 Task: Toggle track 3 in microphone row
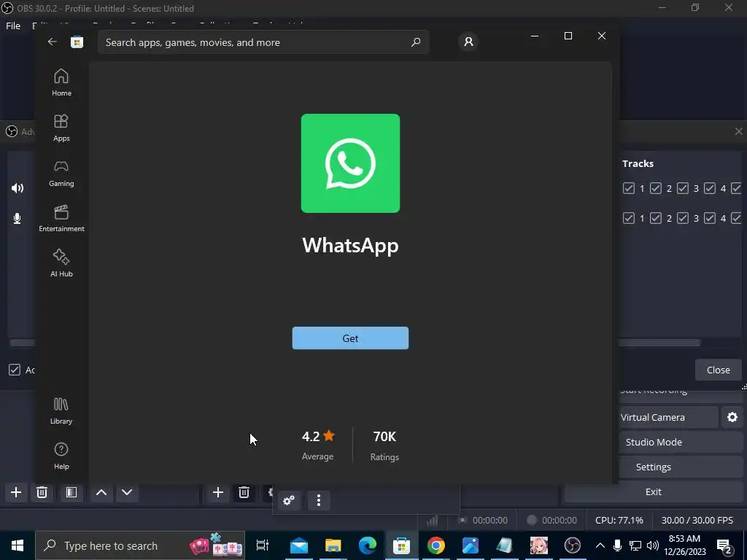click(683, 218)
